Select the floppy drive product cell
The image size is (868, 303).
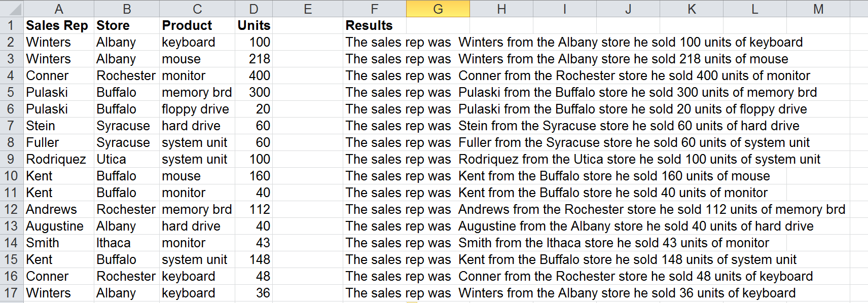197,109
